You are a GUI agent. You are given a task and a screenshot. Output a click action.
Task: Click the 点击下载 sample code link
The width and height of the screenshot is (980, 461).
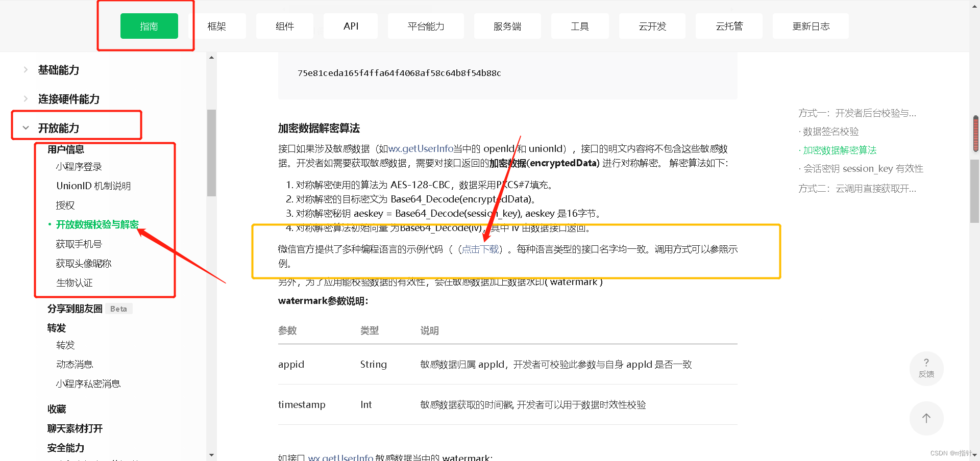click(x=480, y=249)
